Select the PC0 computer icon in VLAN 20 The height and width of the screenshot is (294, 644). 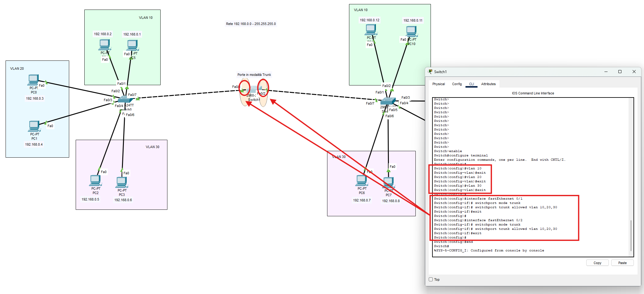click(33, 80)
